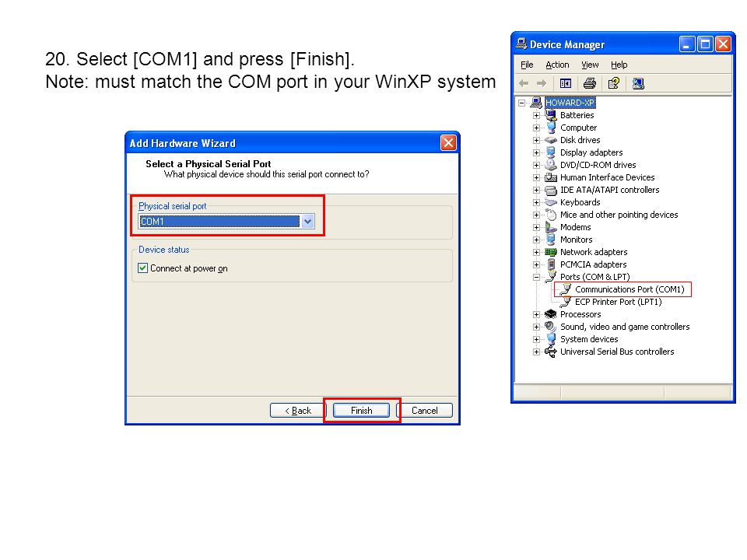Screen dimensions: 747x560
Task: Expand the Computer node
Action: click(536, 128)
